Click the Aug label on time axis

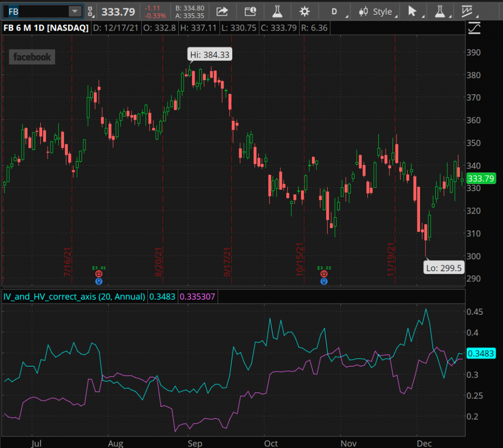point(115,443)
